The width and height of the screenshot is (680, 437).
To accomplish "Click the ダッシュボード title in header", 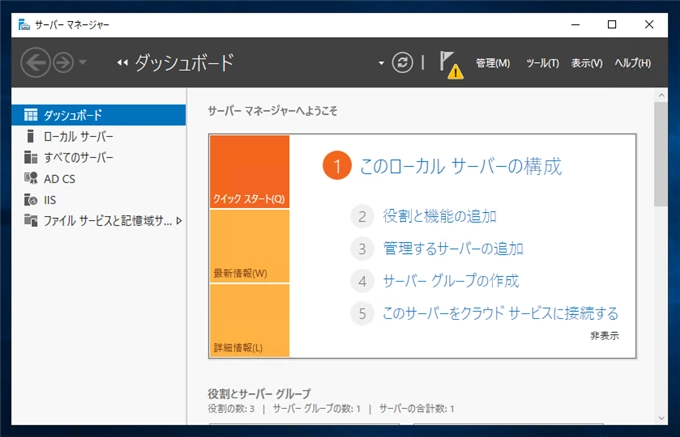I will (185, 63).
